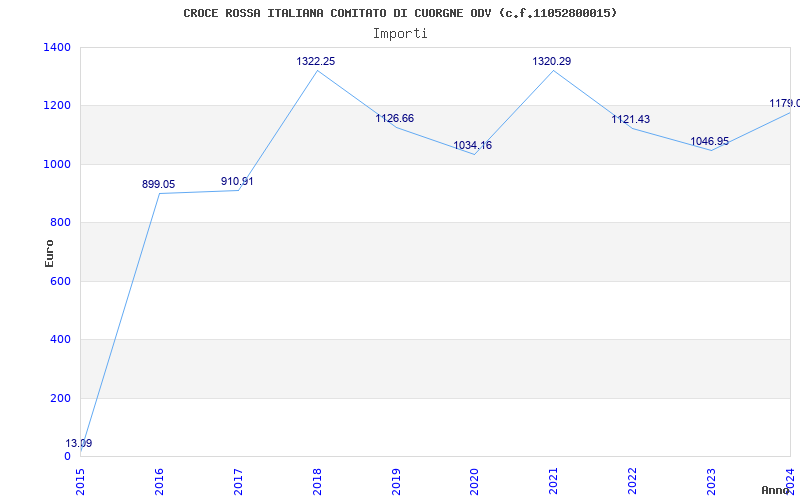The image size is (800, 500).
Task: Click the 600 y-axis tick label
Action: pyautogui.click(x=61, y=281)
